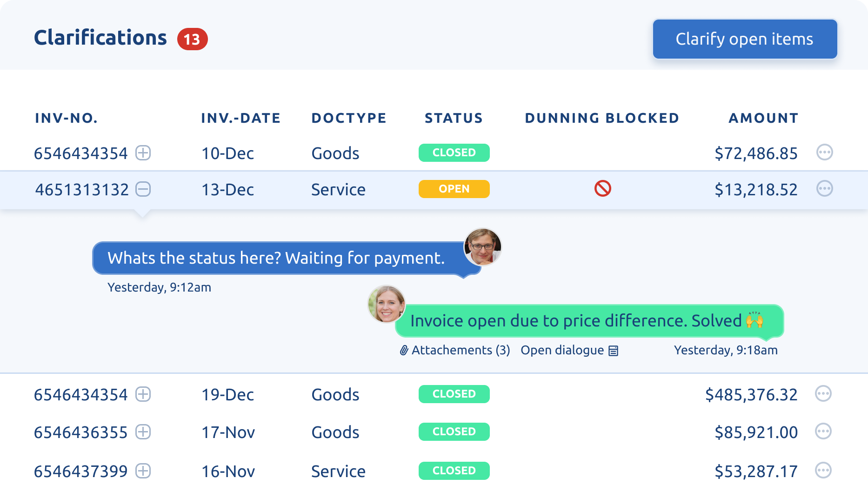
Task: Click the STATUS column header
Action: (x=454, y=118)
